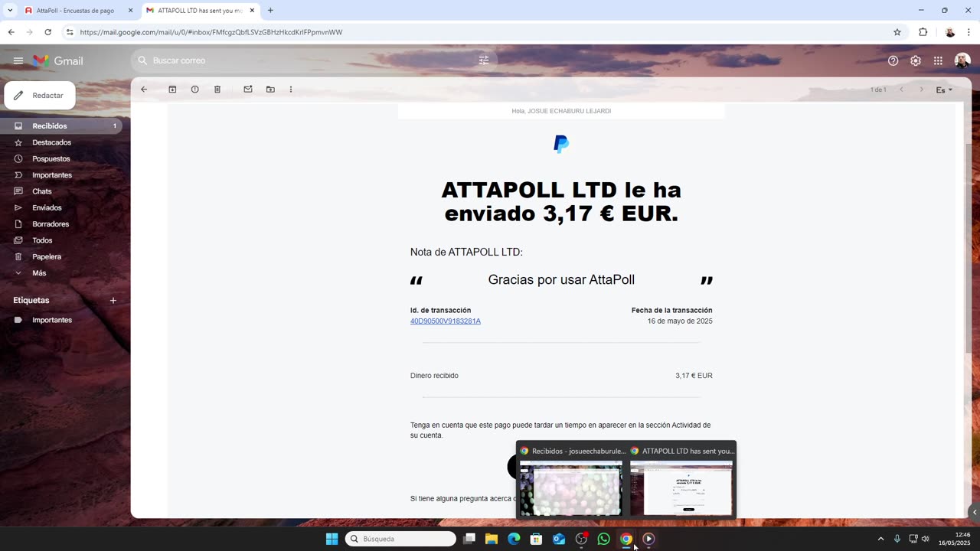Click browser back arrow
Image resolution: width=980 pixels, height=551 pixels.
click(x=11, y=32)
